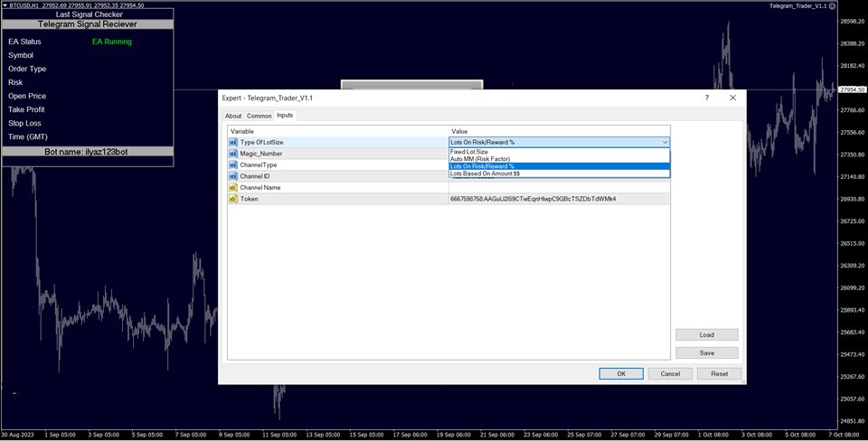Choose Lots Based On Amount $$ option
This screenshot has height=441, width=868.
pyautogui.click(x=559, y=174)
